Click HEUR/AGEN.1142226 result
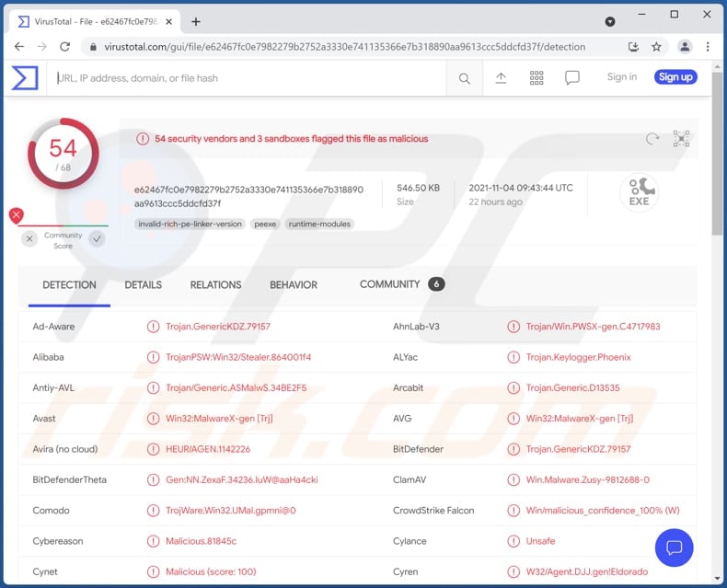Viewport: 727px width, 588px height. point(208,449)
